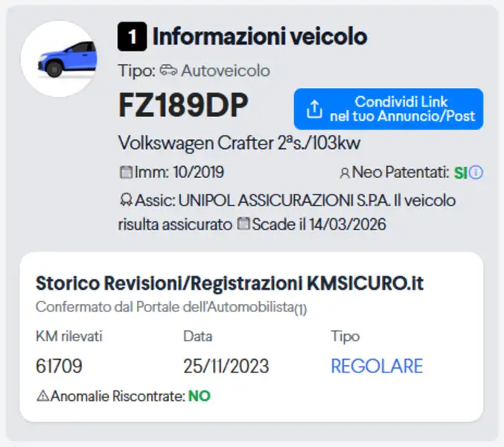Click the footnote (1) after Portale dell'Automobilista
Screen dimensions: 504x447
coord(301,309)
